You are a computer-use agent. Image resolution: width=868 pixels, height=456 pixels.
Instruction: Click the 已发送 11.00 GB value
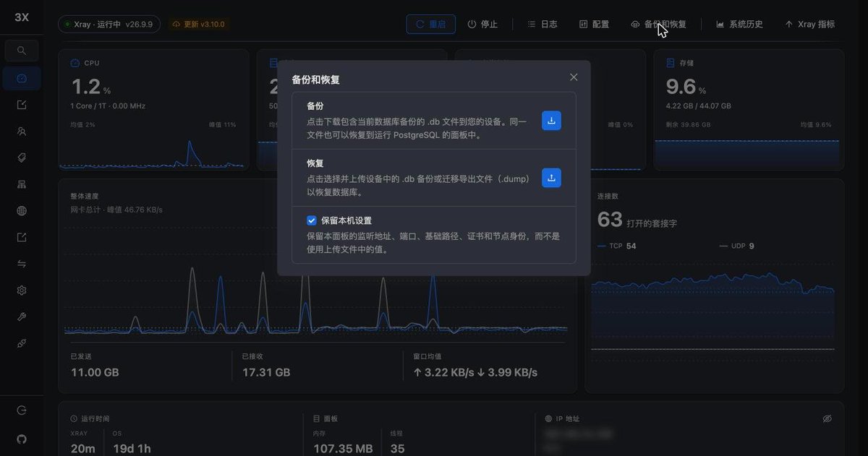point(95,372)
